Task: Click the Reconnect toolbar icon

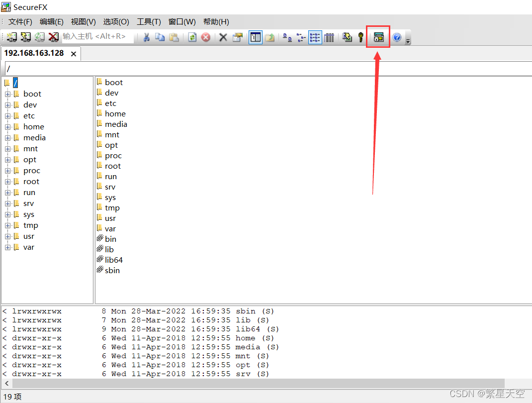Action: 40,37
